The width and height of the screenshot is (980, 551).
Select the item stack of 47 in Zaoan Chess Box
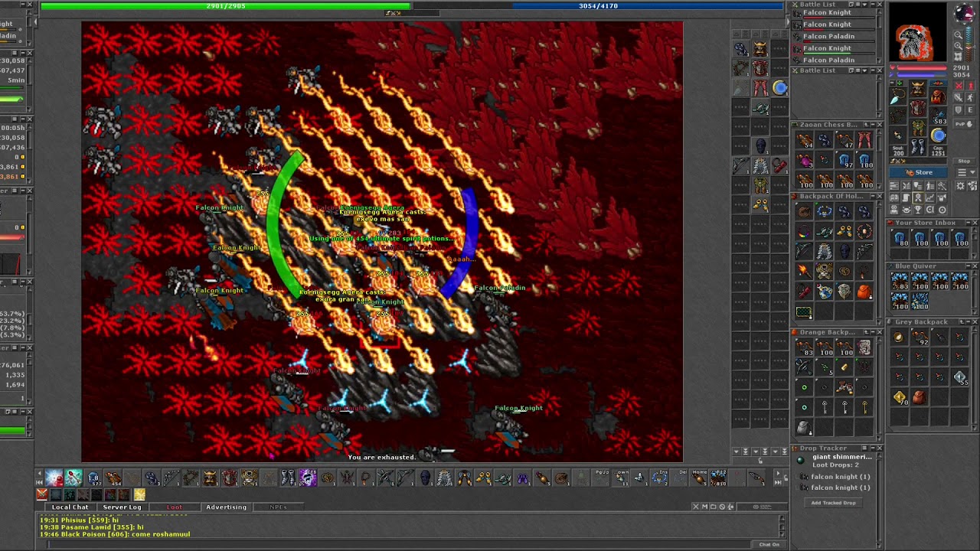pyautogui.click(x=844, y=140)
